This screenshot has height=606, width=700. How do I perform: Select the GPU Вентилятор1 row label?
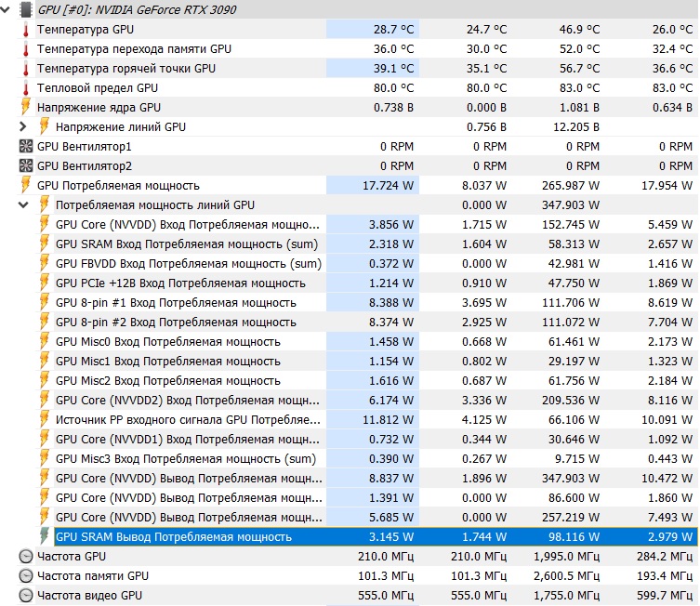click(x=85, y=146)
